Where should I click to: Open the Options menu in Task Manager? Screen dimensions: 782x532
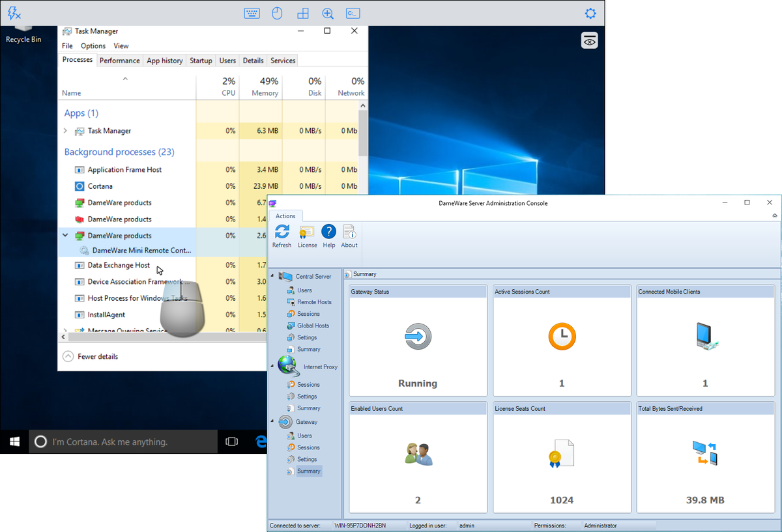93,46
